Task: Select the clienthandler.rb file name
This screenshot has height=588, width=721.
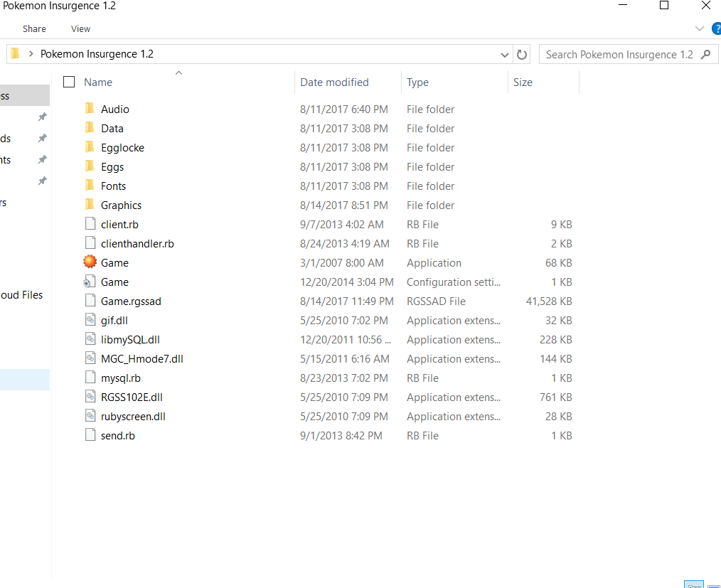Action: click(x=137, y=244)
